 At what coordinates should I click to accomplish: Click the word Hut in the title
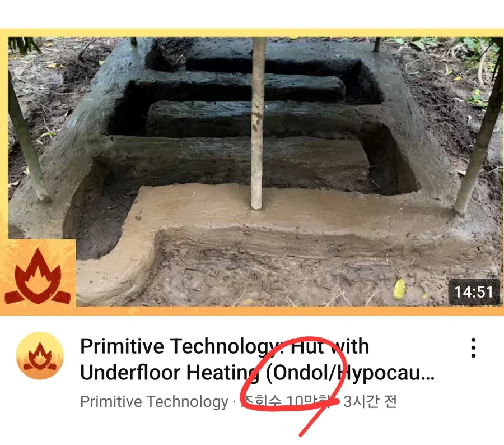[x=306, y=346]
